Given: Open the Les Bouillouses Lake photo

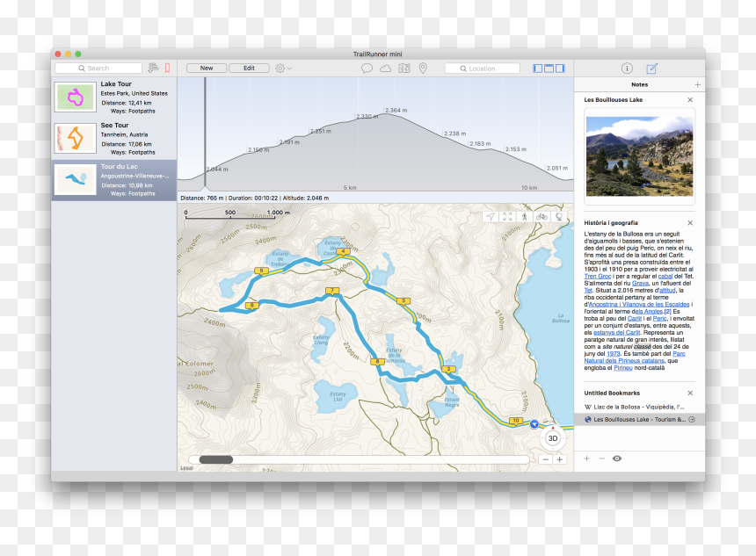Looking at the screenshot, I should (x=639, y=156).
